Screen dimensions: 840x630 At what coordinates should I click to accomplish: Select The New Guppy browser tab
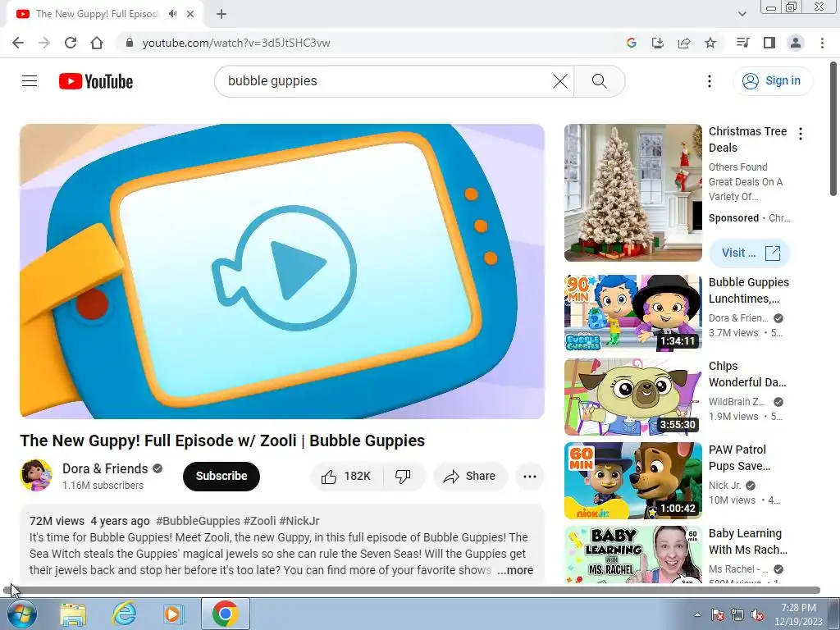pos(104,14)
